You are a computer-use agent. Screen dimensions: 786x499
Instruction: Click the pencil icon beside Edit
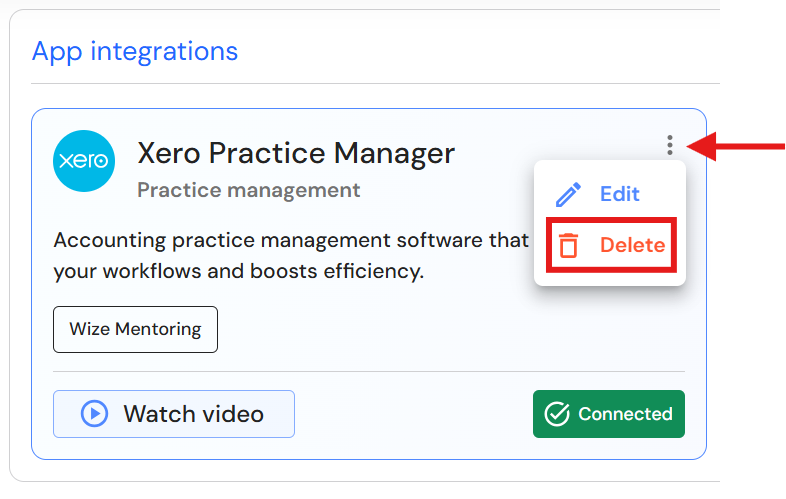tap(568, 194)
